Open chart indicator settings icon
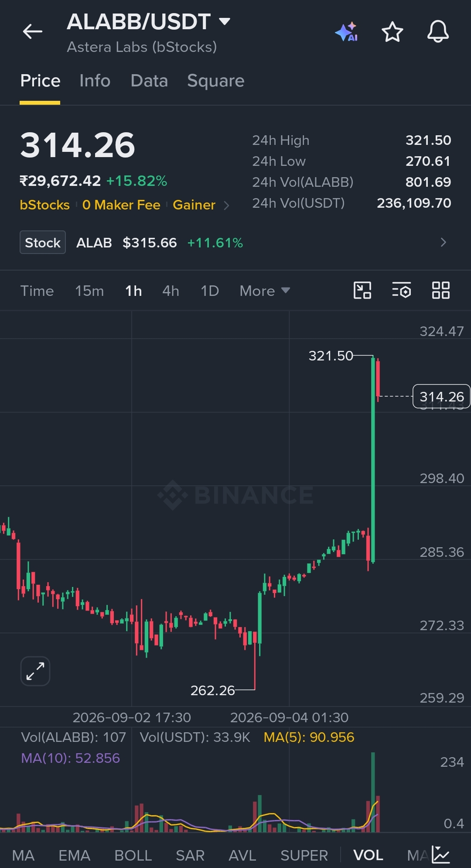Screen dimensions: 471x868 coord(401,290)
